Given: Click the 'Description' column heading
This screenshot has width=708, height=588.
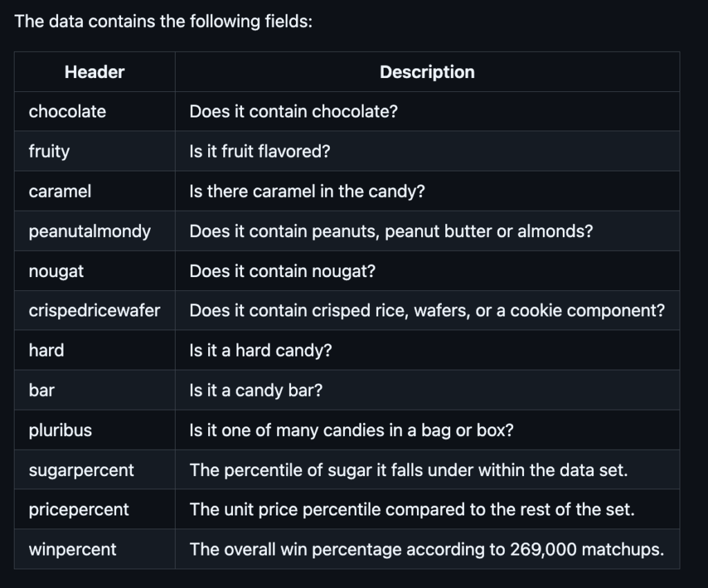Looking at the screenshot, I should pos(427,72).
